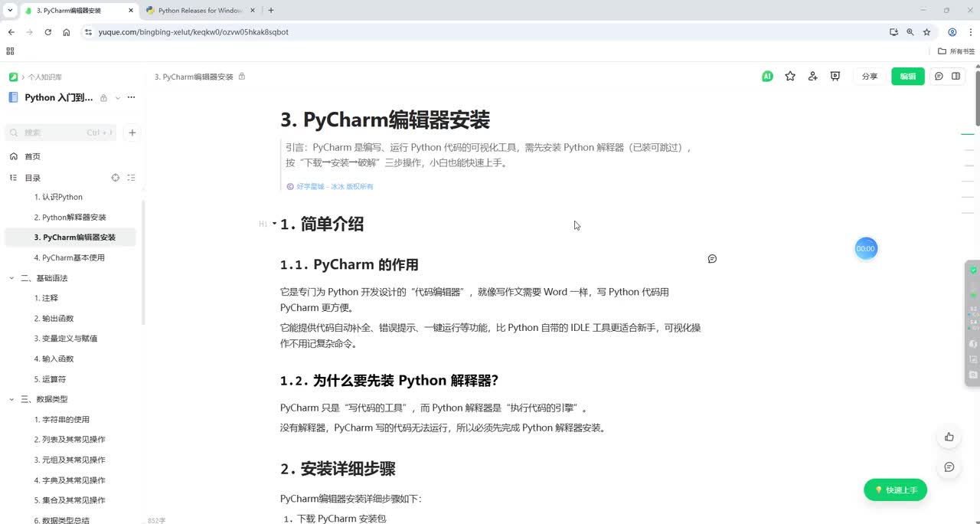980x524 pixels.
Task: Open the browser profile avatar icon
Action: [952, 32]
